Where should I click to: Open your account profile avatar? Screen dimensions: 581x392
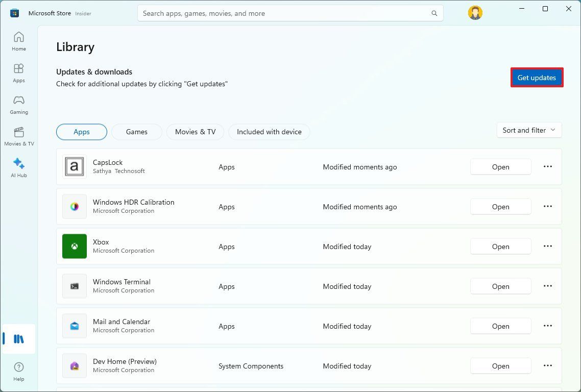click(475, 12)
